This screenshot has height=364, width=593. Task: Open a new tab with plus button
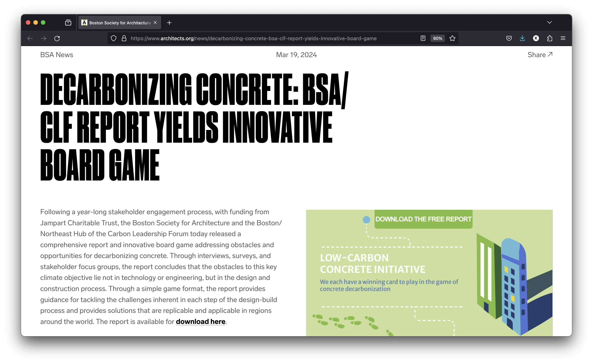pyautogui.click(x=169, y=23)
